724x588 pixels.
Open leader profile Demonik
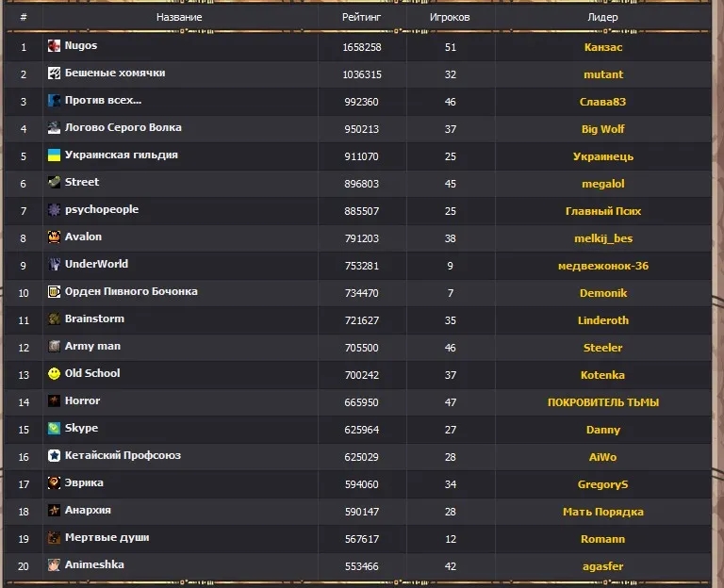[x=603, y=293]
